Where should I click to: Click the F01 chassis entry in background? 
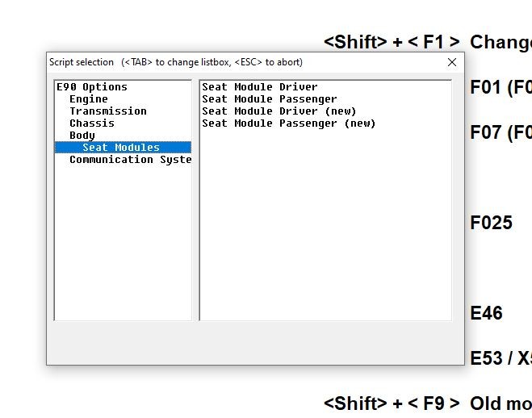500,87
